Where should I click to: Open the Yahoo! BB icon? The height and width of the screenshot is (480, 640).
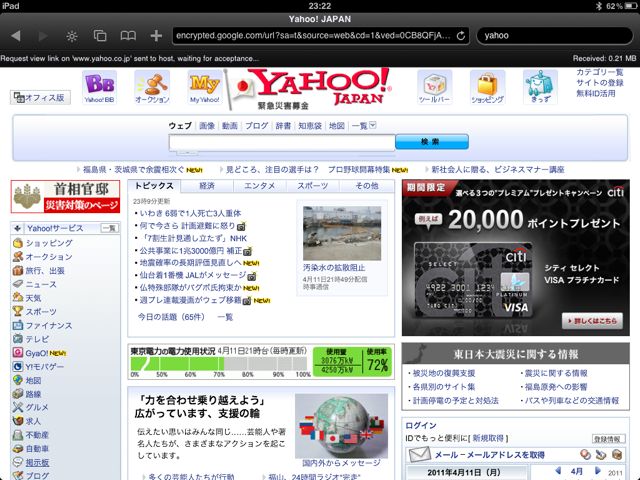coord(99,87)
